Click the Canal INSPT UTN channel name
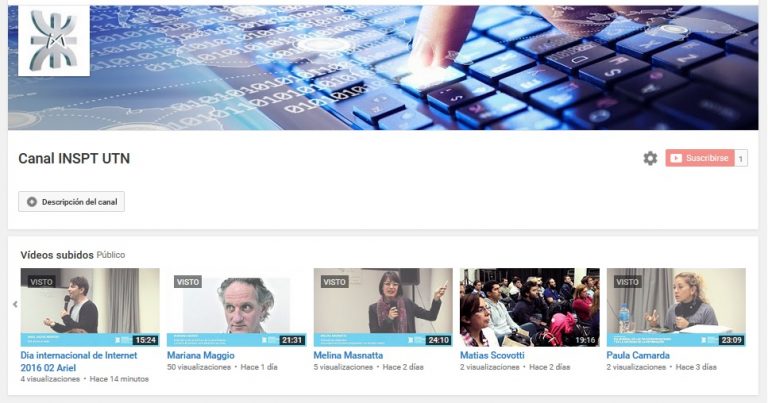Screen dimensions: 768x403 coord(74,159)
